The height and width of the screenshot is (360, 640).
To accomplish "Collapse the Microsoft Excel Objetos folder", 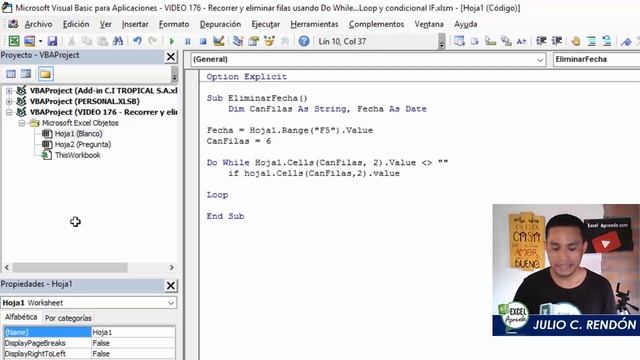I will click(22, 123).
